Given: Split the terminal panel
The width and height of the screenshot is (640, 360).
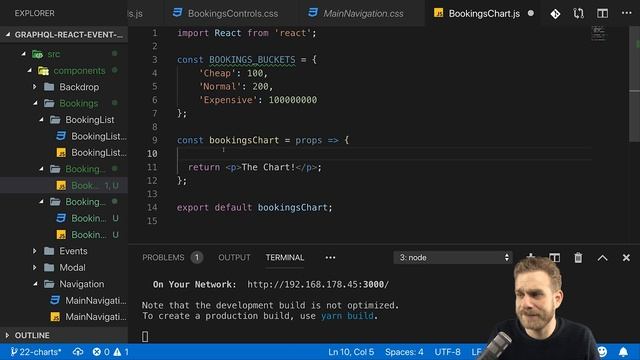Looking at the screenshot, I should click(x=554, y=258).
